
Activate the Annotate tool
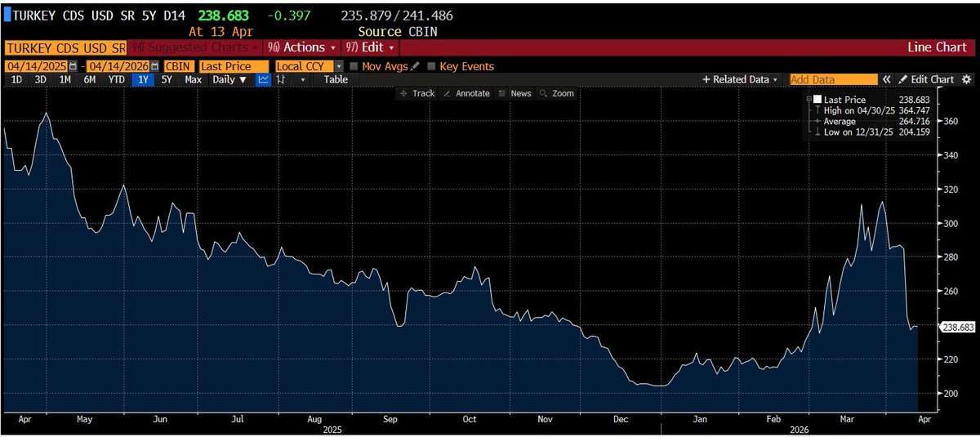point(466,93)
